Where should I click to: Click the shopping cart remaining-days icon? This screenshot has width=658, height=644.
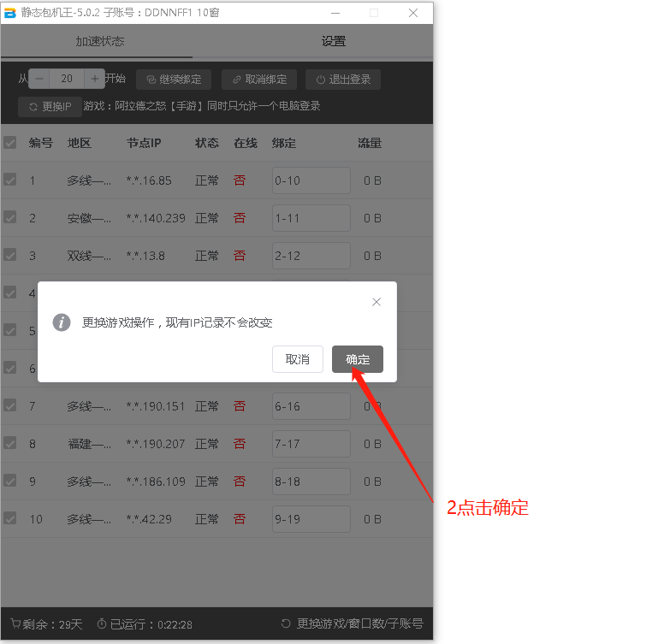(x=15, y=623)
